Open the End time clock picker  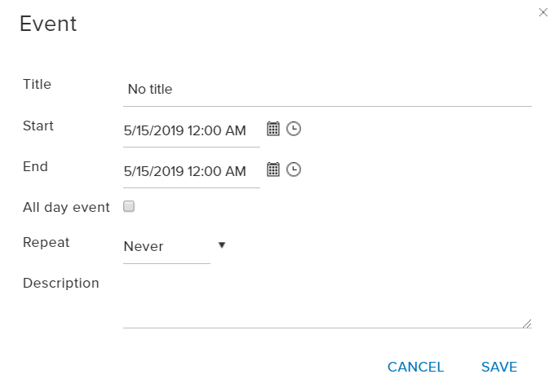(x=294, y=170)
